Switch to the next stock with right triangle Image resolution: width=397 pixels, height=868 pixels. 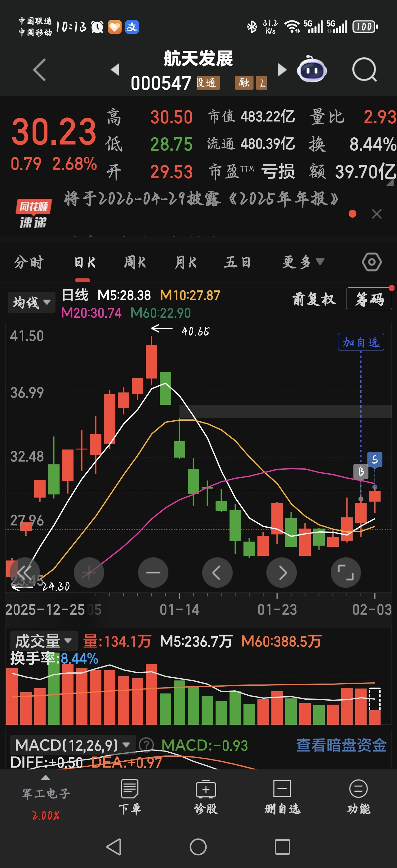click(x=282, y=70)
